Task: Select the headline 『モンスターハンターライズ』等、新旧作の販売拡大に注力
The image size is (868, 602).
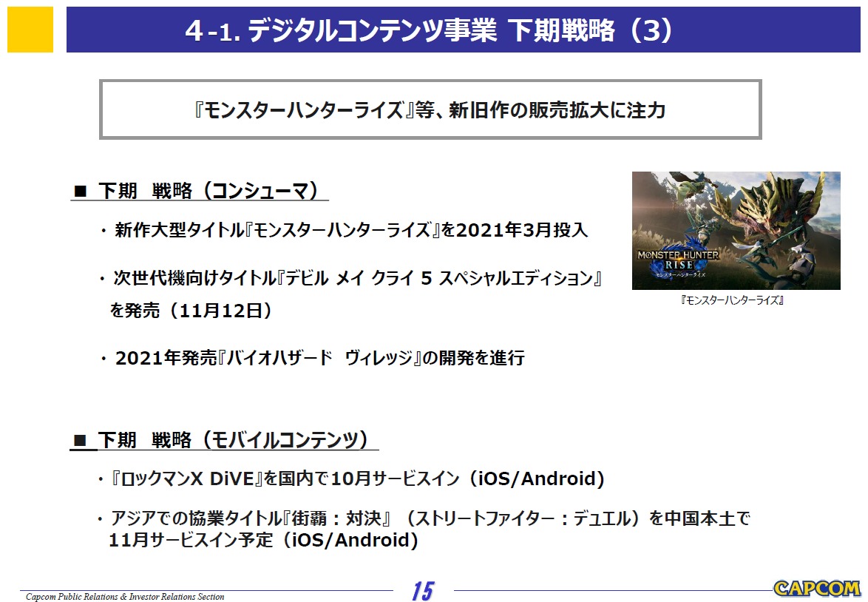Action: pos(430,110)
